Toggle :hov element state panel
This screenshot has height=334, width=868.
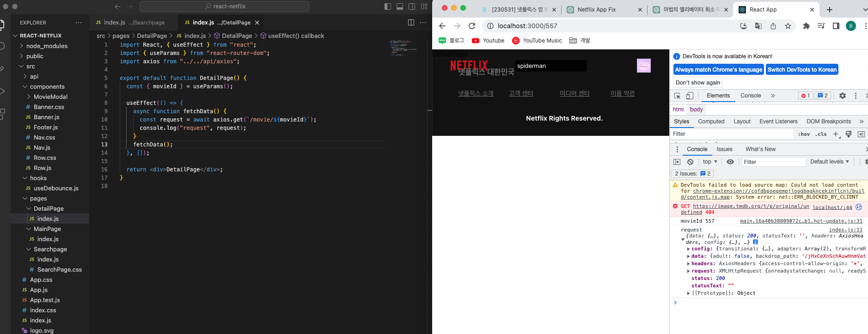[804, 134]
